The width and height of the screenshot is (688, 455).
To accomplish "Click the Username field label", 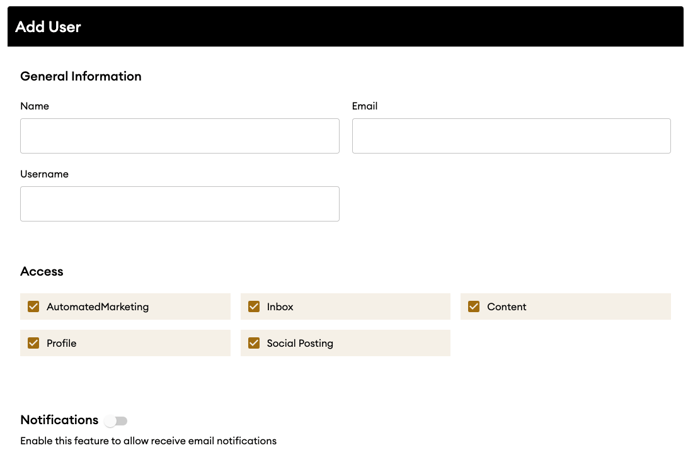I will coord(44,174).
